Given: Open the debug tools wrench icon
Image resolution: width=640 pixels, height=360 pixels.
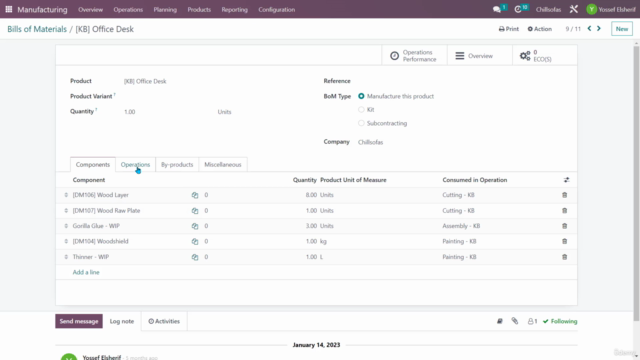Looking at the screenshot, I should point(573,9).
